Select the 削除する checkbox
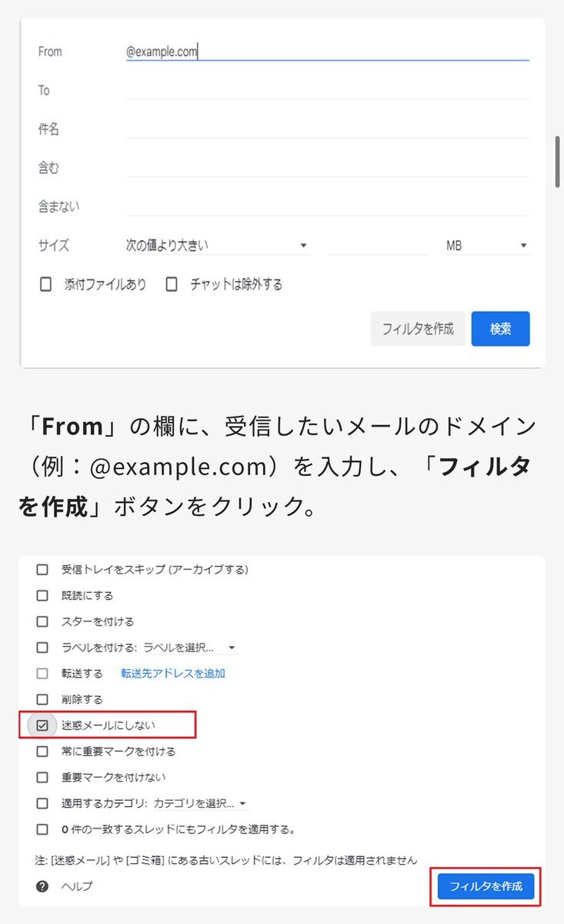Viewport: 564px width, 924px height. pyautogui.click(x=42, y=699)
